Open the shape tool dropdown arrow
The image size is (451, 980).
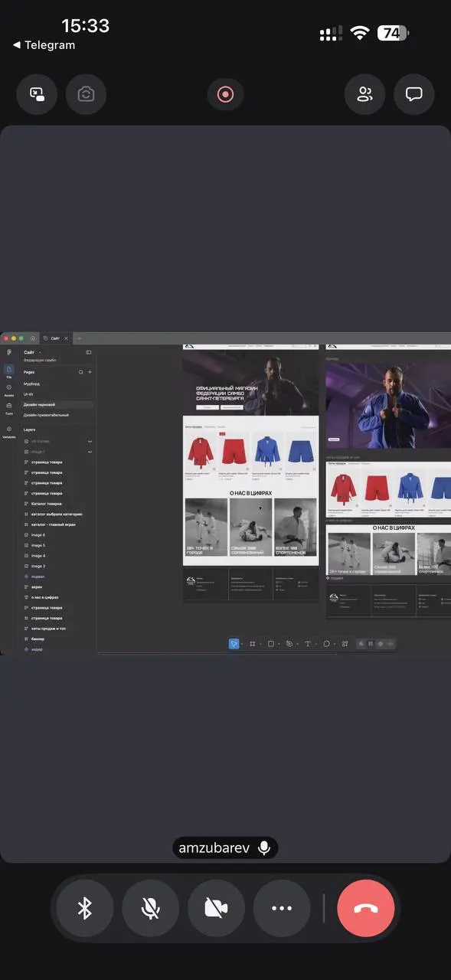(279, 644)
